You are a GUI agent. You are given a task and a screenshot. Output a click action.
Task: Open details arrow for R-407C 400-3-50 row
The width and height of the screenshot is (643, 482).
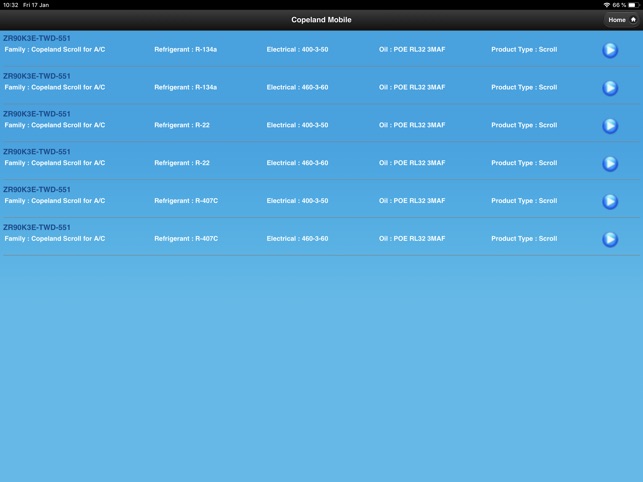pyautogui.click(x=610, y=201)
